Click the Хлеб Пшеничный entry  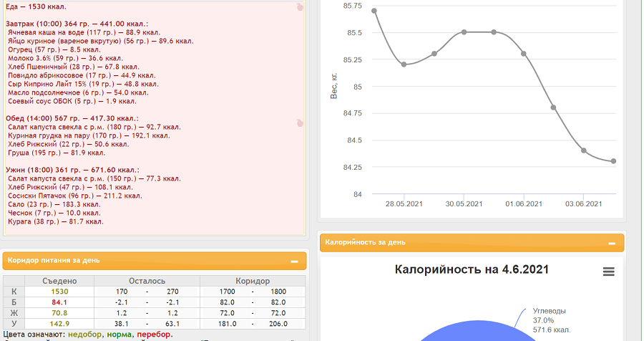click(74, 67)
